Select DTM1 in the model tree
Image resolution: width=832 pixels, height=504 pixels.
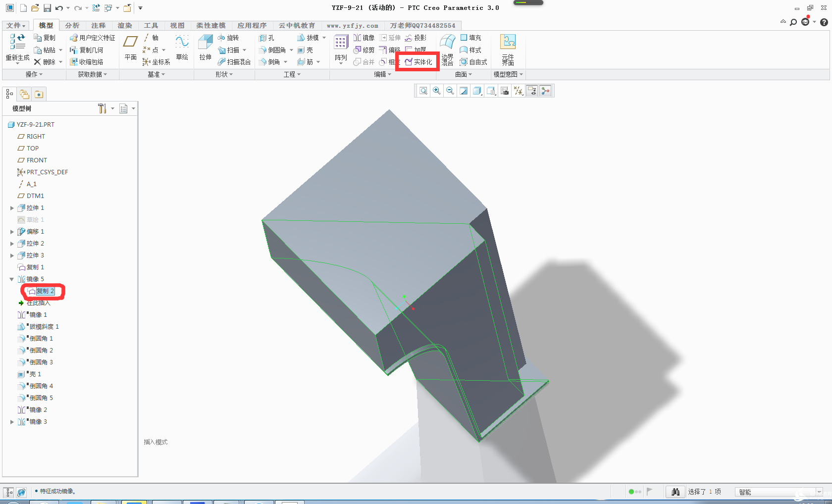click(x=35, y=196)
